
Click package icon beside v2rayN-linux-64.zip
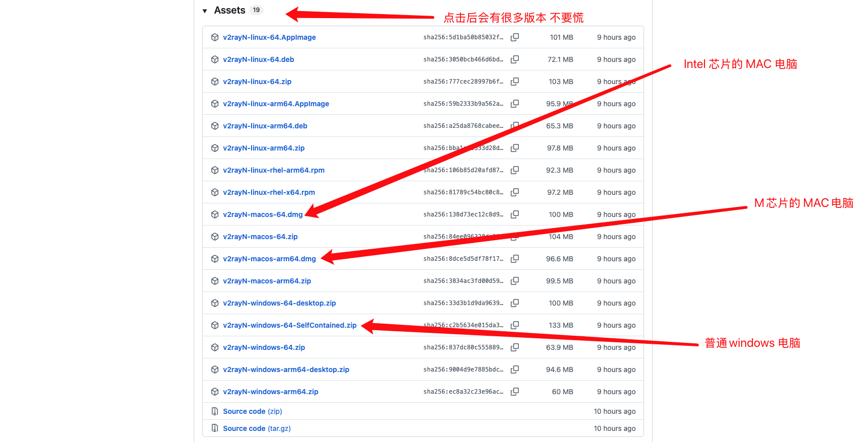tap(215, 82)
